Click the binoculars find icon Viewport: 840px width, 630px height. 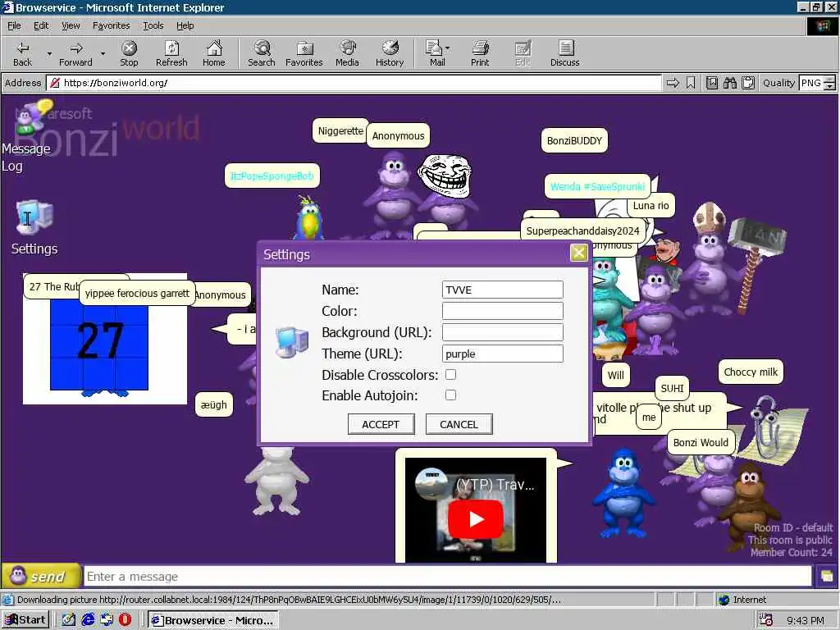(729, 83)
